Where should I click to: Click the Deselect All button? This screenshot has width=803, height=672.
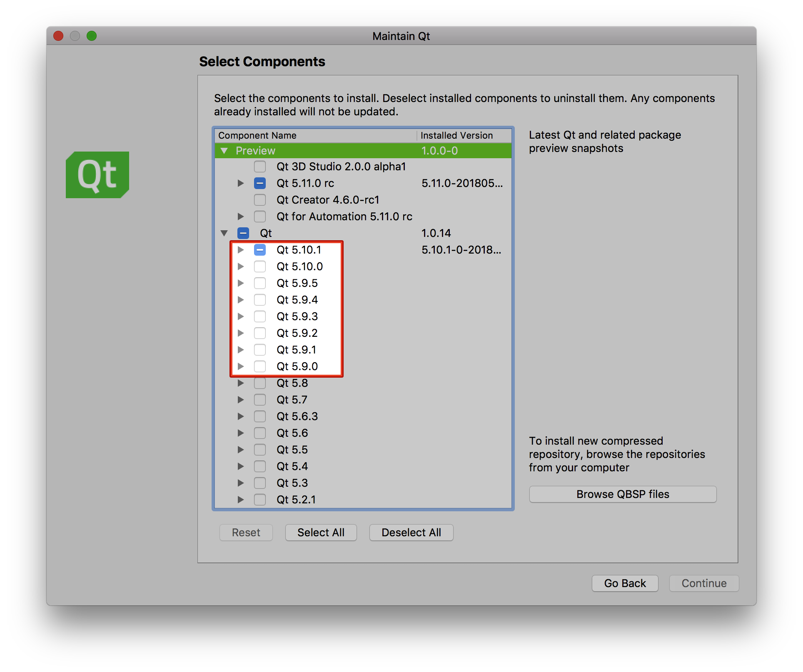coord(411,533)
